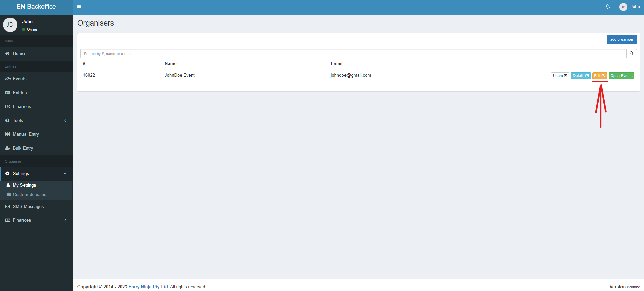
Task: Click the add organiser button
Action: [x=622, y=40]
